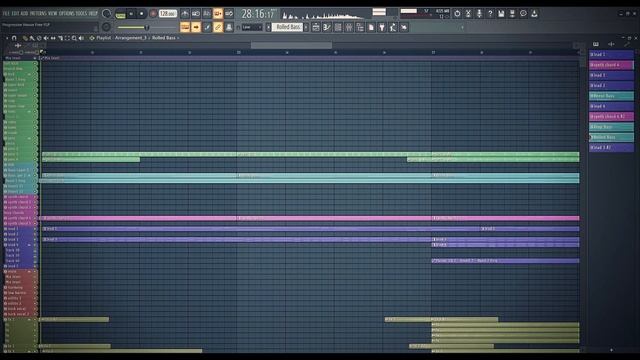
Task: Open Rolled Bass breadcrumb in playlist title
Action: tap(164, 38)
